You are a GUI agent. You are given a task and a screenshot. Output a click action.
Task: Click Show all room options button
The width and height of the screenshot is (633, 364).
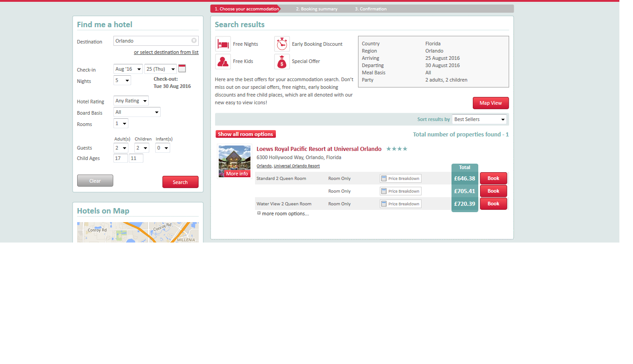click(245, 134)
